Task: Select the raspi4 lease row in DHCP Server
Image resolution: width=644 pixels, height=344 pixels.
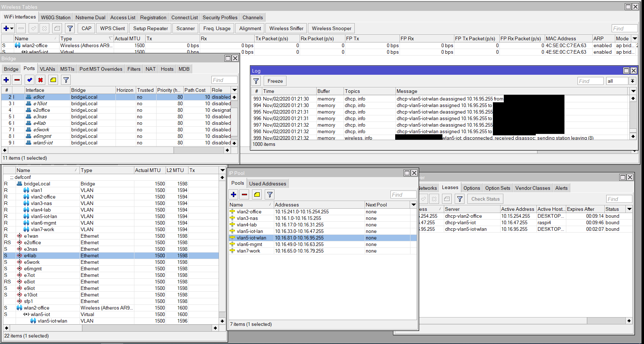Action: coord(526,222)
